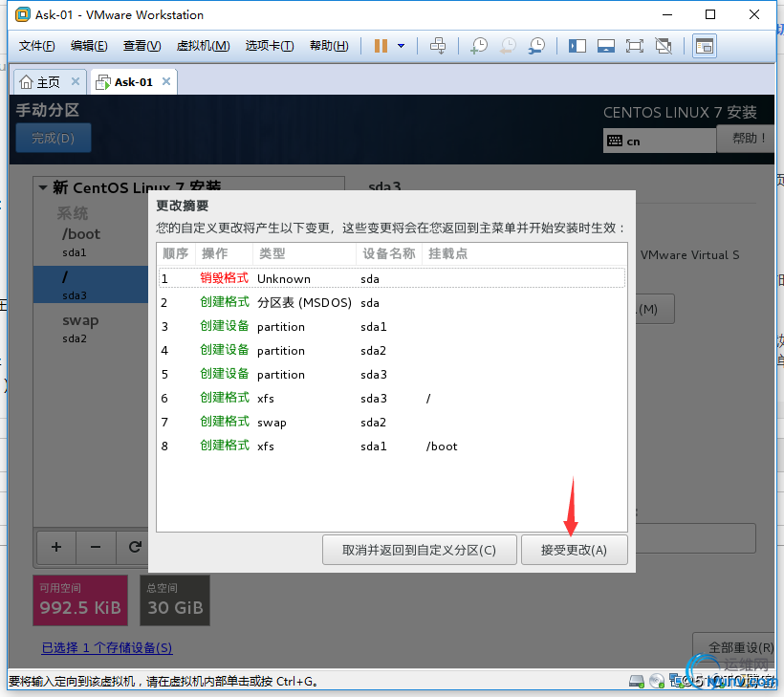Select row 4 创建设备 partition sda2
The image size is (784, 697).
[392, 351]
